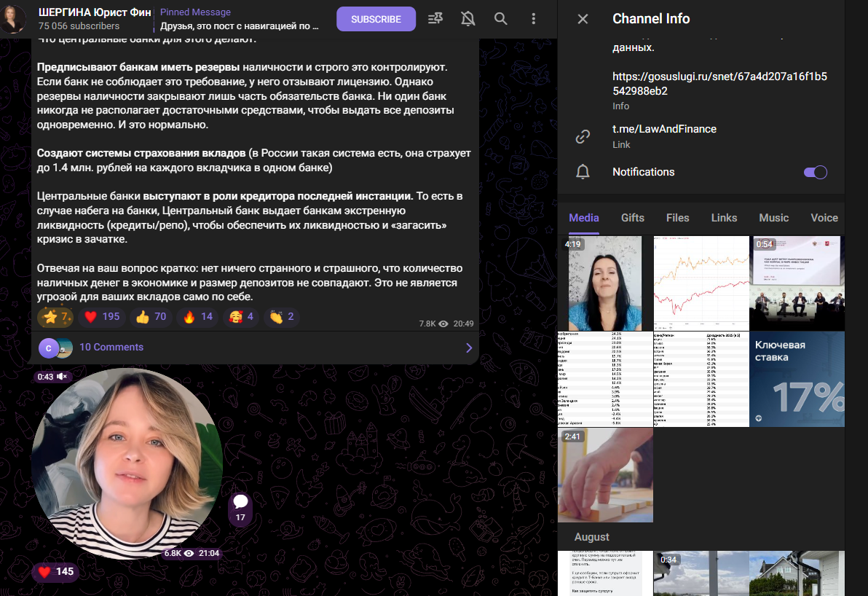Open the 10 Comments thread
868x596 pixels.
click(255, 348)
